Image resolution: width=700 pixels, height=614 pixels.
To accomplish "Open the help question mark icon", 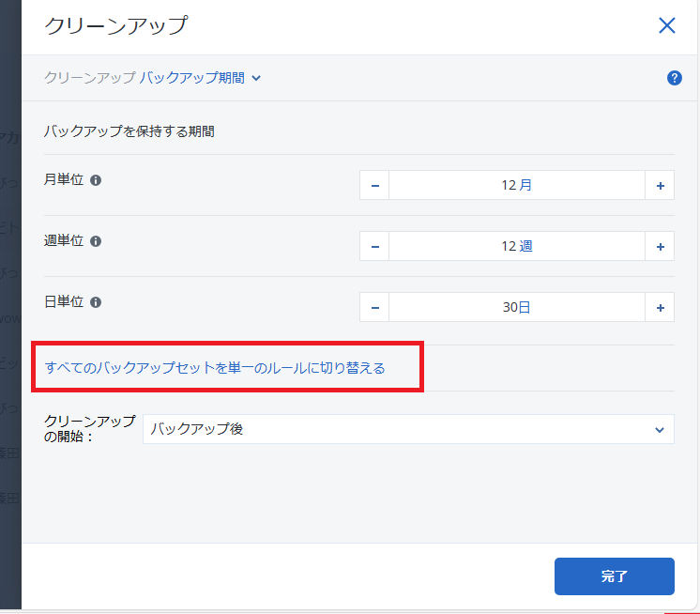I will click(x=674, y=78).
